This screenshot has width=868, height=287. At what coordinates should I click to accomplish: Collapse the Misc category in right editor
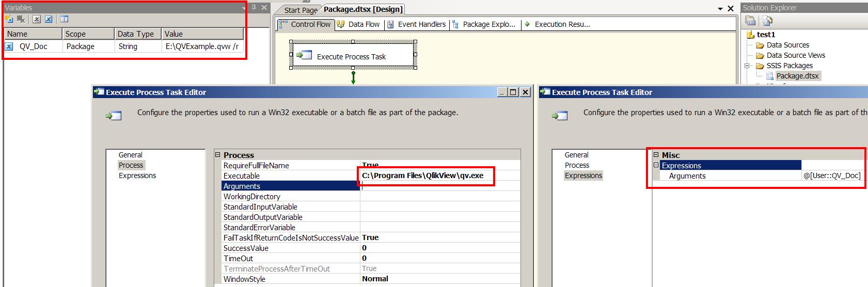tap(656, 154)
